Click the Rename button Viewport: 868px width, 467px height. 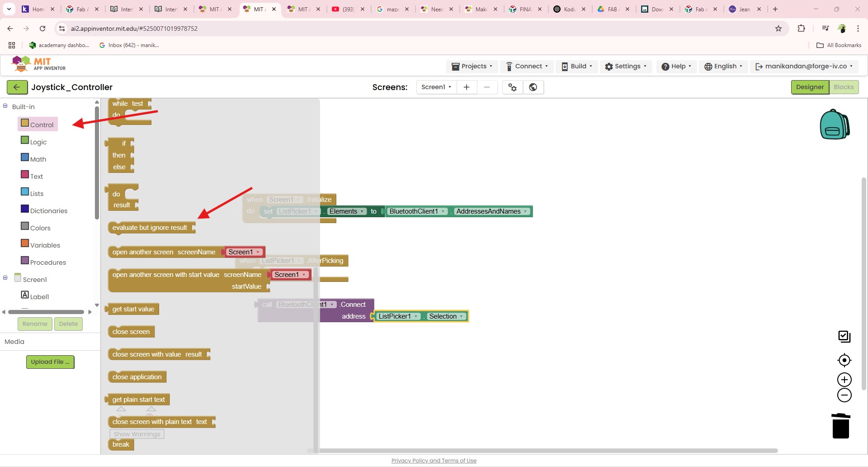click(x=35, y=324)
